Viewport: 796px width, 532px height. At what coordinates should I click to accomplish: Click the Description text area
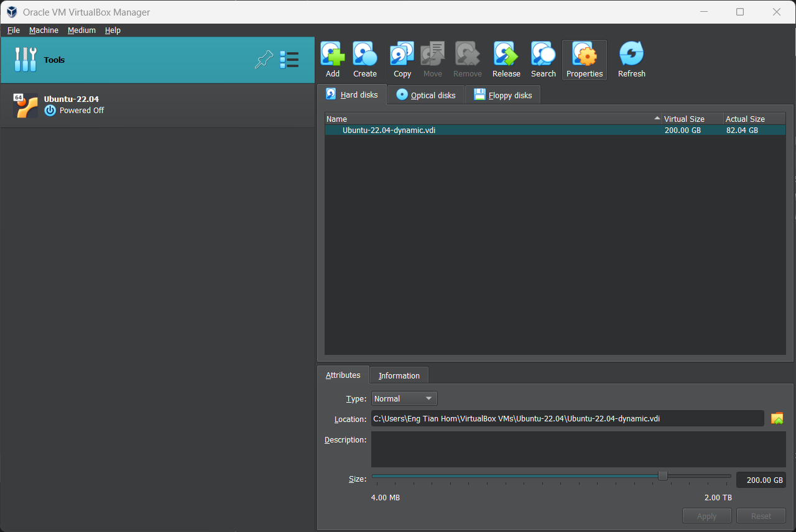pyautogui.click(x=578, y=449)
